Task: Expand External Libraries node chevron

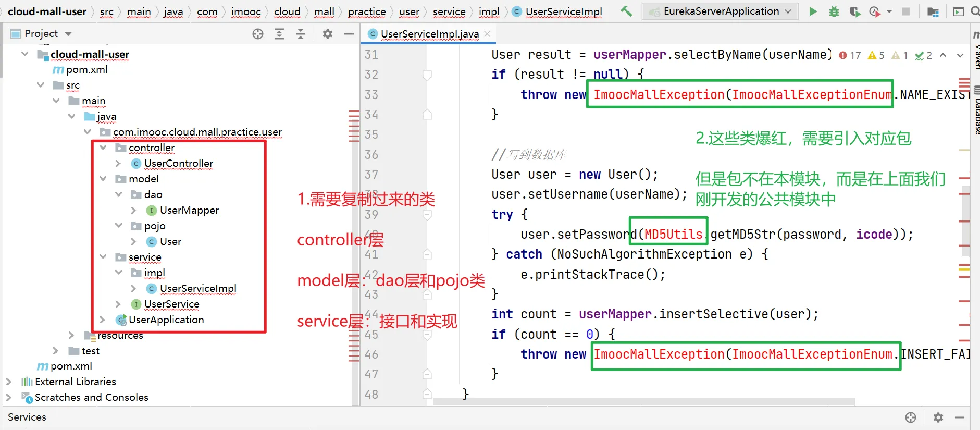Action: click(x=8, y=382)
